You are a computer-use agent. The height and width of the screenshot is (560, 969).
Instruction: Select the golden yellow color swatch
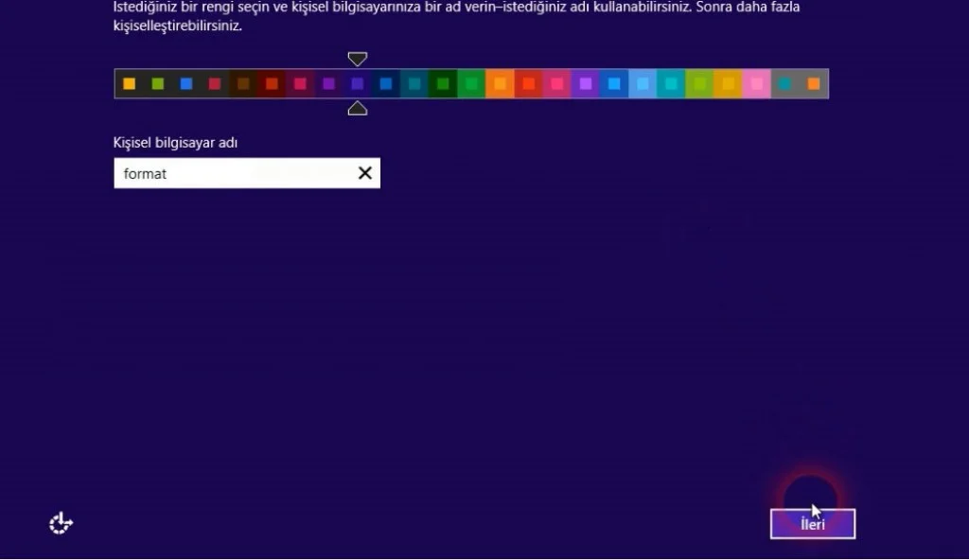coord(728,84)
